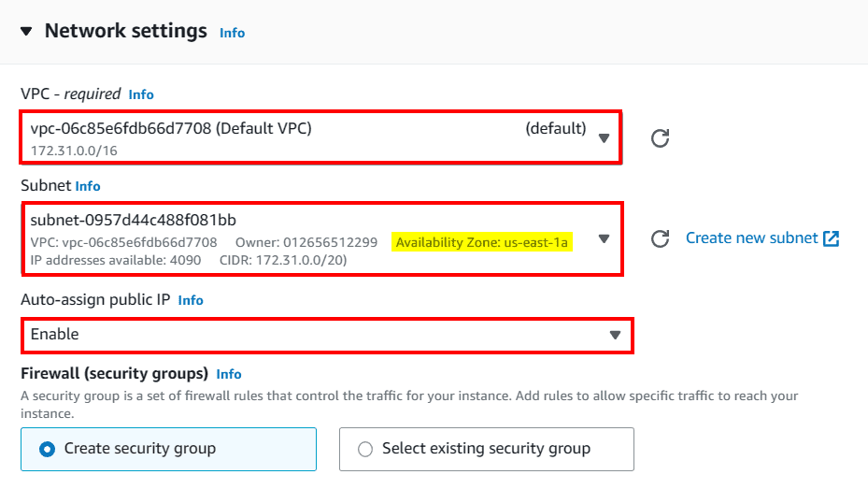Screen dimensions: 868x489
Task: Open Info link next to Network settings
Action: click(x=232, y=33)
